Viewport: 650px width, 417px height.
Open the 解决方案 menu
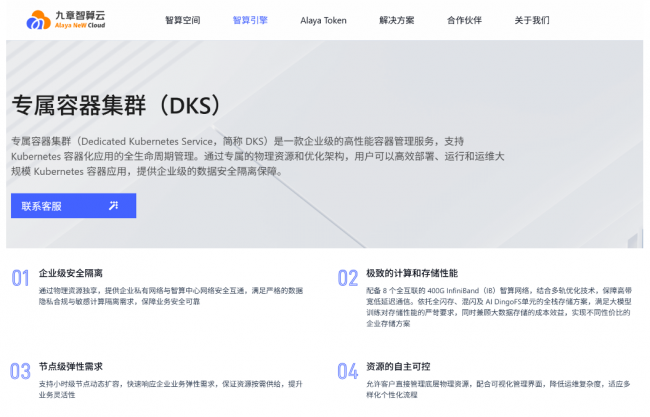click(x=397, y=20)
